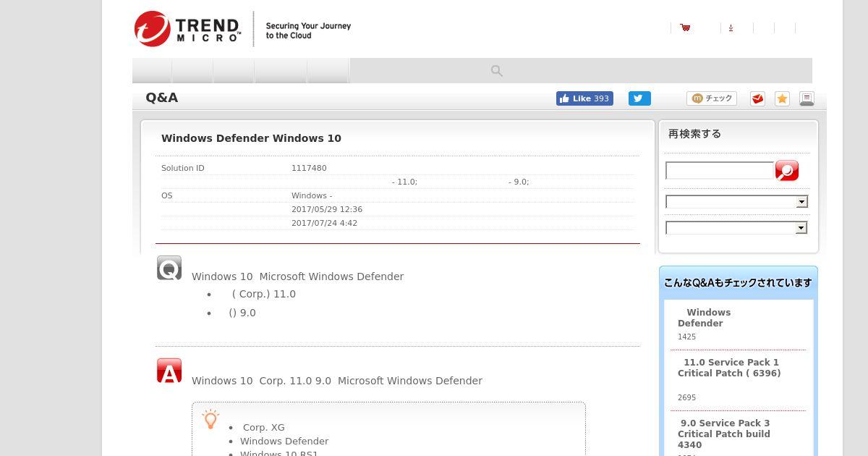
Task: Share the page via Twitter bird button
Action: tap(639, 98)
